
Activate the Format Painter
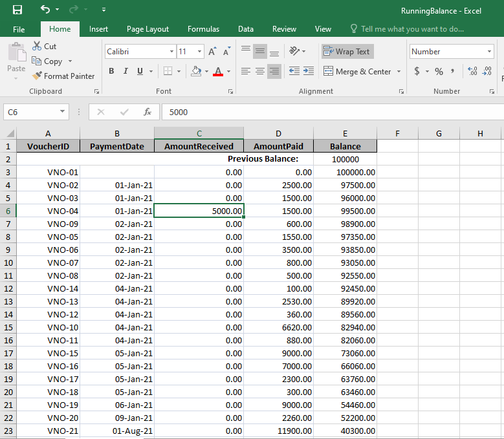(x=63, y=76)
